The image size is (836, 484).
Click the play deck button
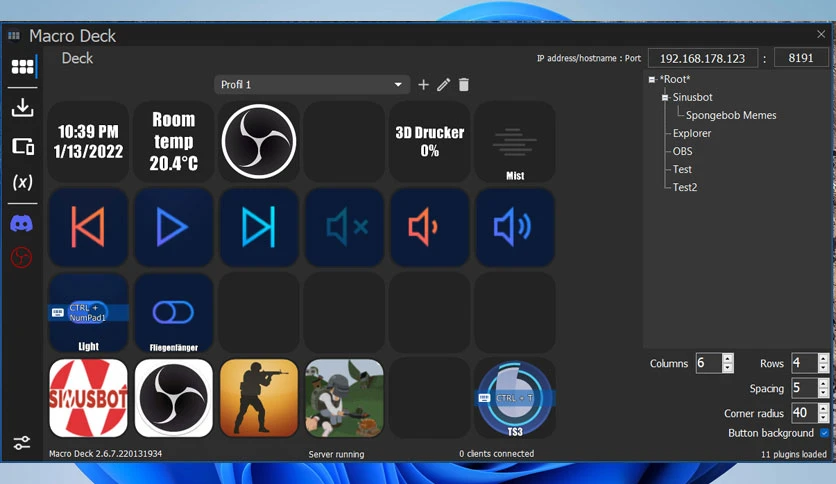(x=173, y=227)
